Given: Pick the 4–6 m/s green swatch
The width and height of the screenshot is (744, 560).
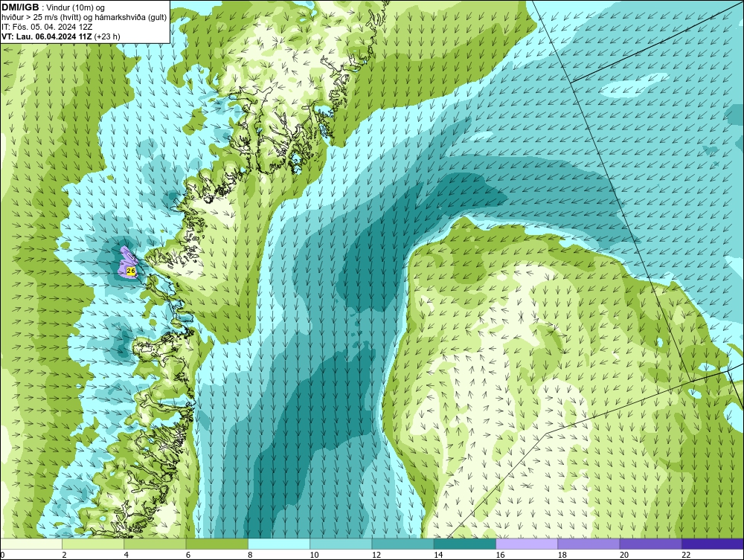Looking at the screenshot, I should click(x=155, y=544).
